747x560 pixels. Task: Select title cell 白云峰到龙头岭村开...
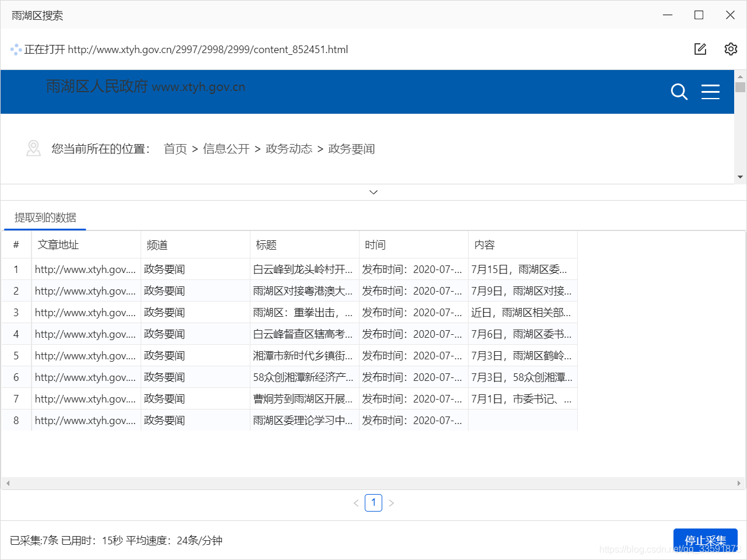click(304, 269)
